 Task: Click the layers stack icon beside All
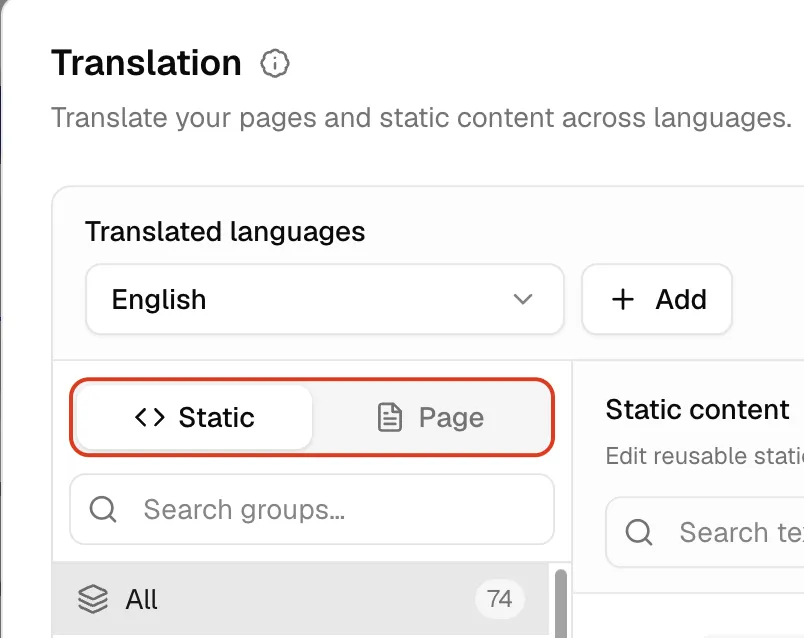pyautogui.click(x=93, y=599)
